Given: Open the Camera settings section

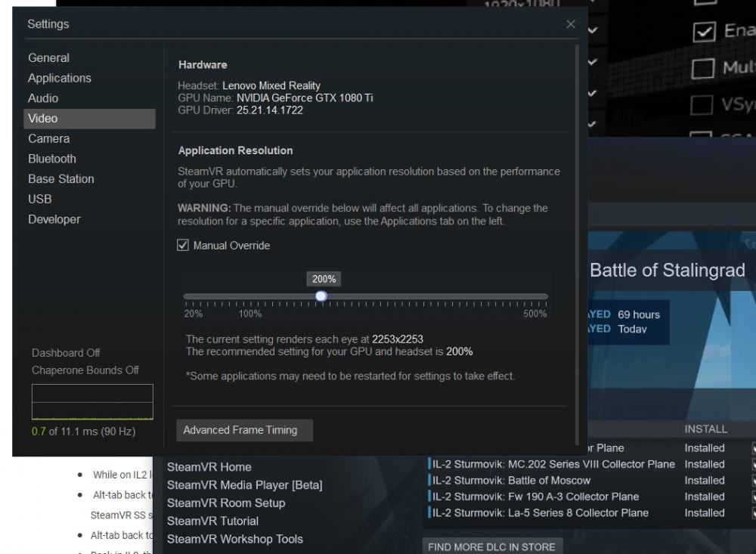Looking at the screenshot, I should pos(48,139).
